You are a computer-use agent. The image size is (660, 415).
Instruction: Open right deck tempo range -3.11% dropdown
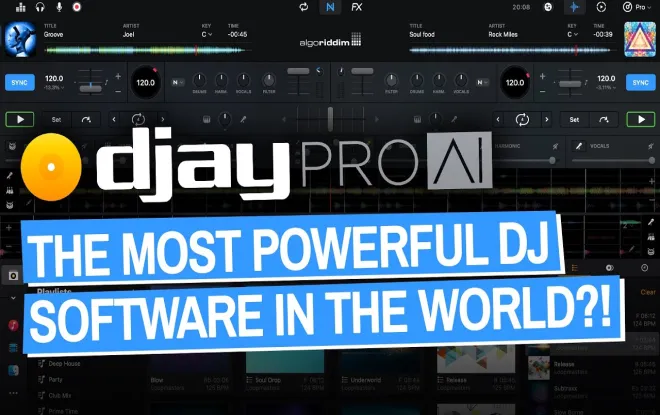pyautogui.click(x=606, y=88)
